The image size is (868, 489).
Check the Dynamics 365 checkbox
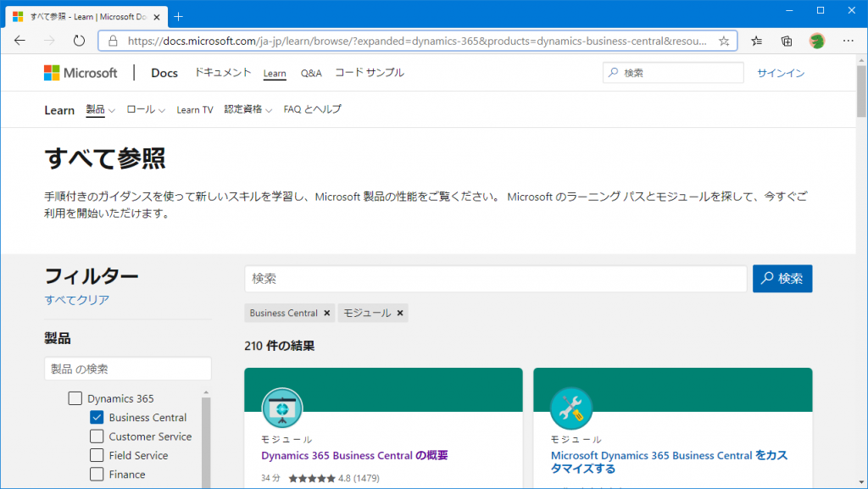[75, 398]
